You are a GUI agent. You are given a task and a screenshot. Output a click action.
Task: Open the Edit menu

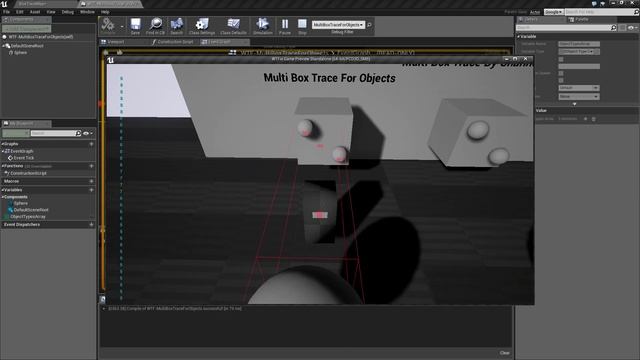(20, 12)
